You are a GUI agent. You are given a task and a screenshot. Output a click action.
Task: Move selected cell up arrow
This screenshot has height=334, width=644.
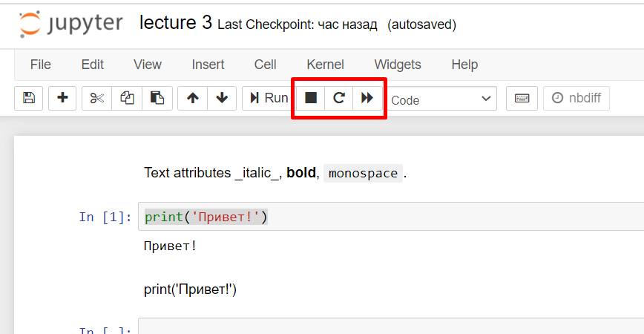(192, 98)
